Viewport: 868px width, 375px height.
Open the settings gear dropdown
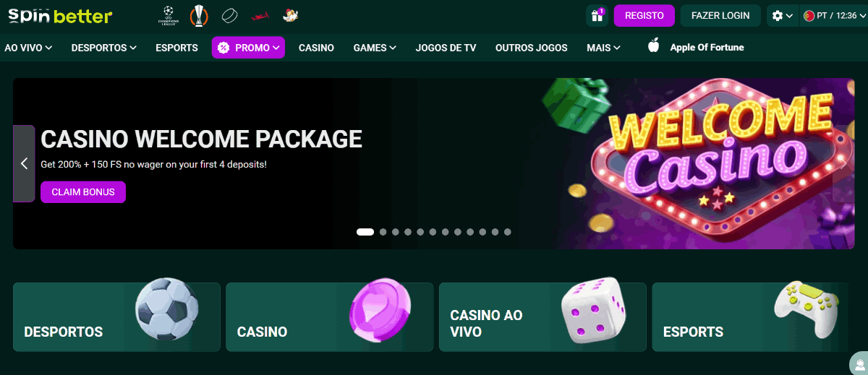point(782,16)
